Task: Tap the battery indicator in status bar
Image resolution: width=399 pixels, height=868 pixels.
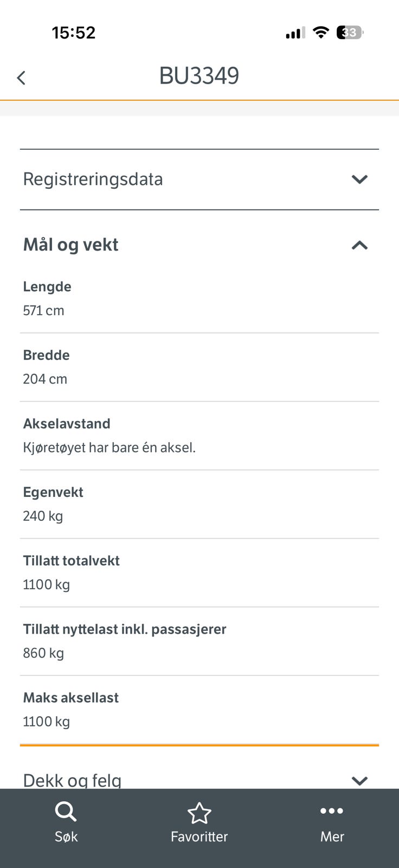Action: click(350, 33)
